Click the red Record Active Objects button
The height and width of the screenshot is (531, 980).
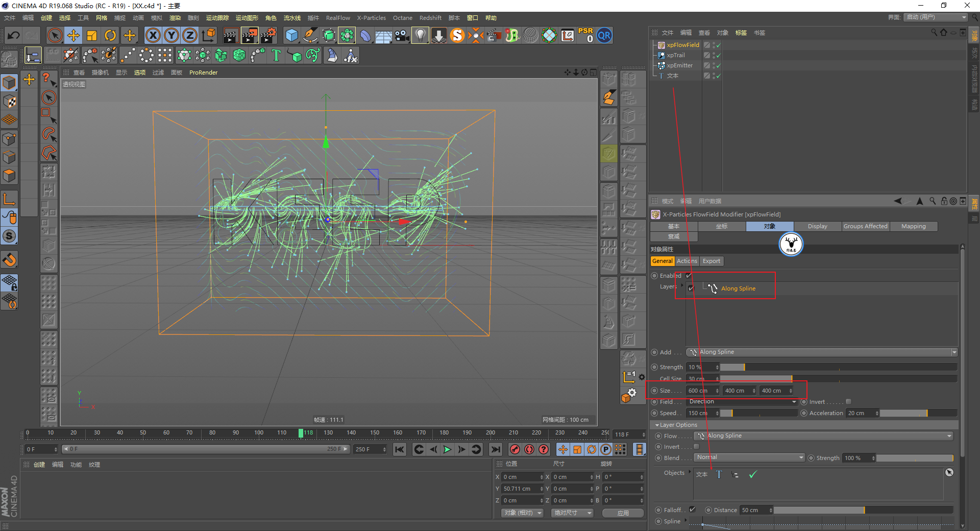[x=515, y=449]
